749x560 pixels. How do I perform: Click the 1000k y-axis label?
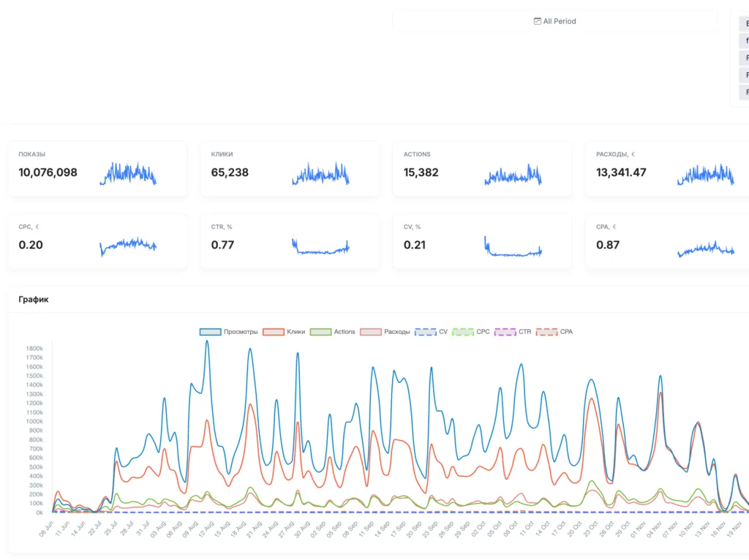tap(34, 422)
